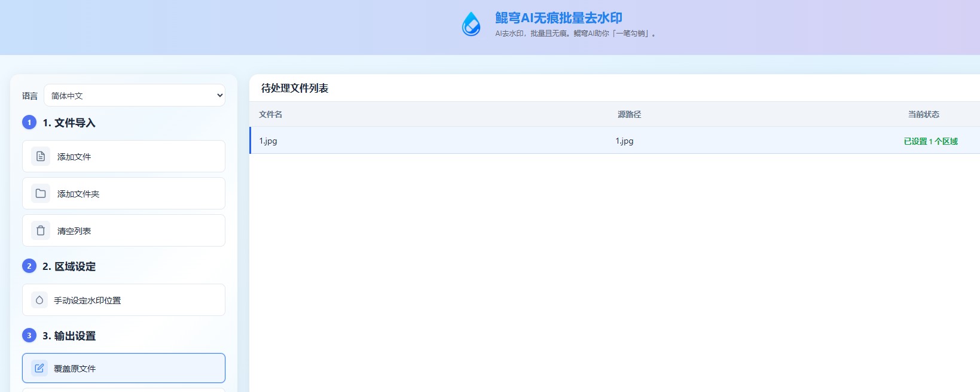Open the 简体中文 language dropdown
This screenshot has width=980, height=392.
(135, 95)
